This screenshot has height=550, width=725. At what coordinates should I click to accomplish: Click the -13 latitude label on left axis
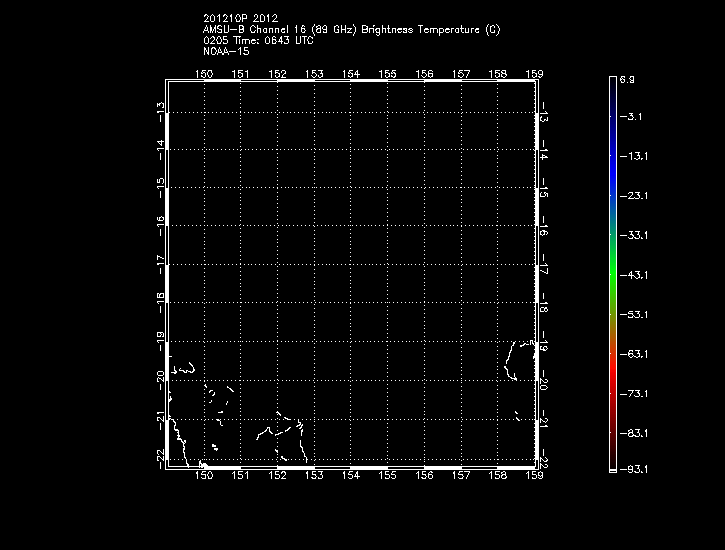point(160,112)
